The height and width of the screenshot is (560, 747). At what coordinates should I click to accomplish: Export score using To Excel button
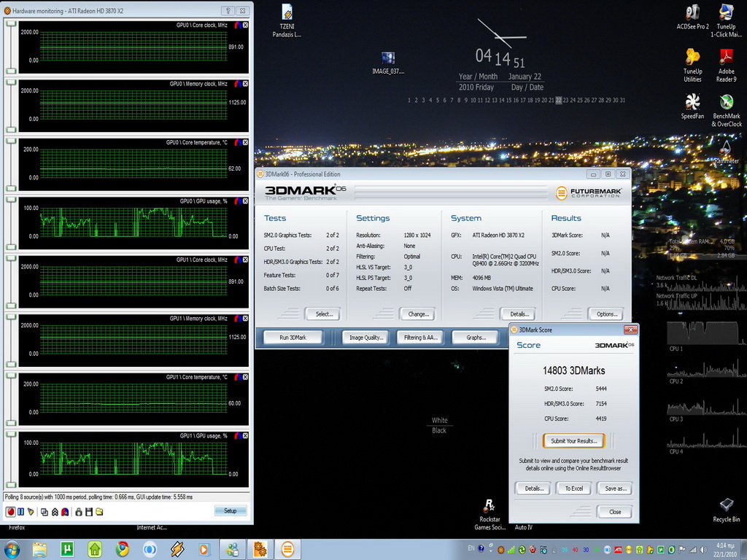click(573, 488)
